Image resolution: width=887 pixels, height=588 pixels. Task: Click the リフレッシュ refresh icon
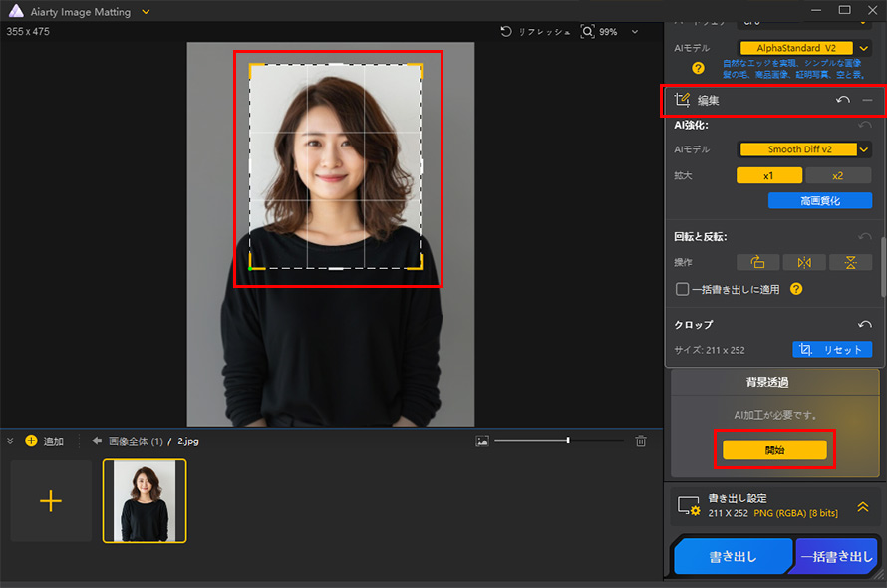(506, 31)
